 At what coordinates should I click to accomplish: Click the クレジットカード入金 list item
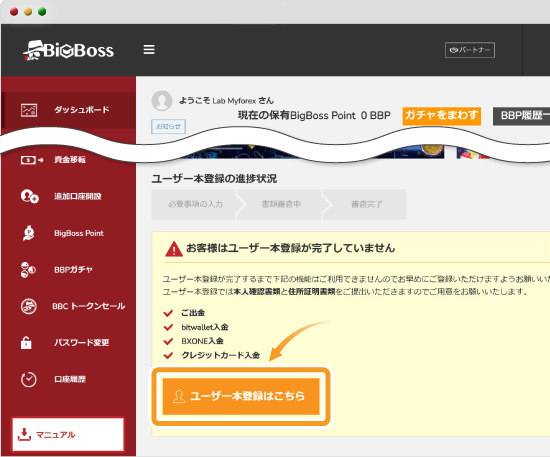[x=220, y=355]
